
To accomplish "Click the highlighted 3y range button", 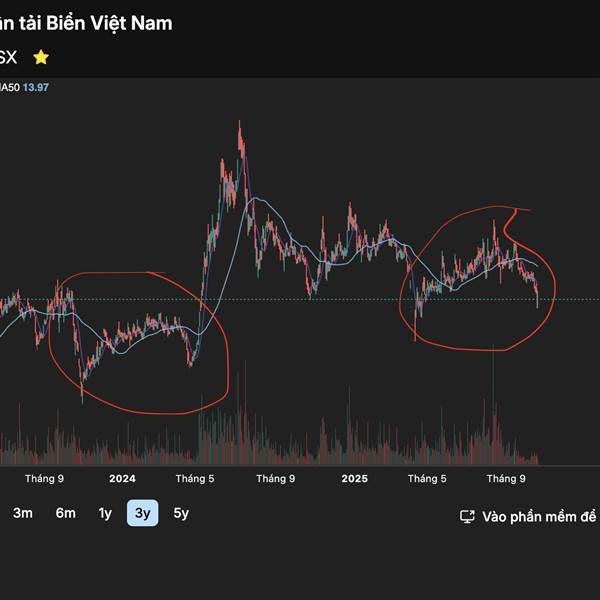I will click(x=142, y=513).
